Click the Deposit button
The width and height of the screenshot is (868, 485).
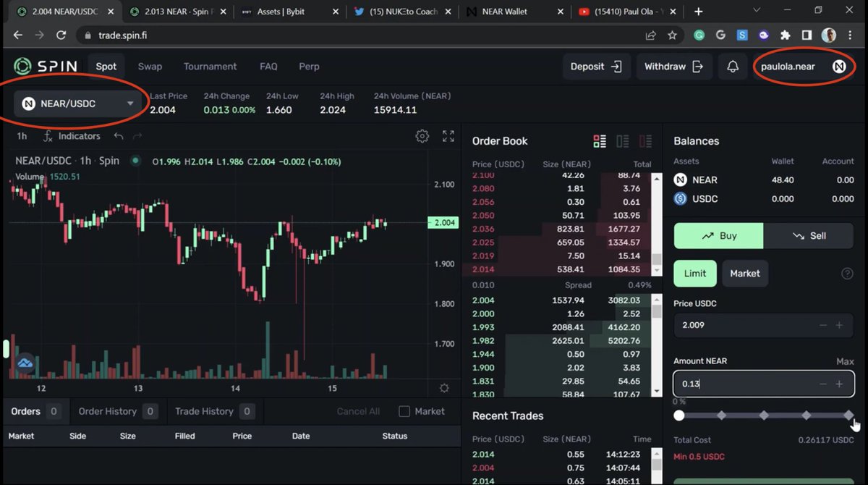596,67
